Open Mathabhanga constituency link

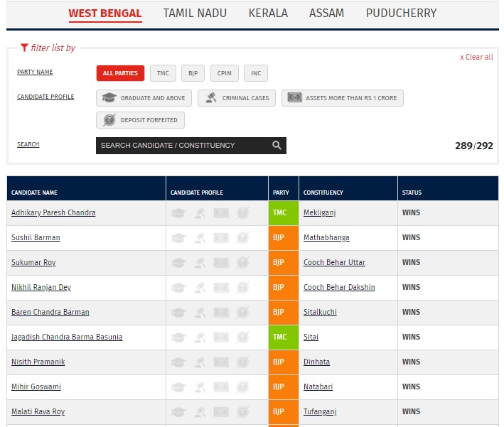point(326,237)
